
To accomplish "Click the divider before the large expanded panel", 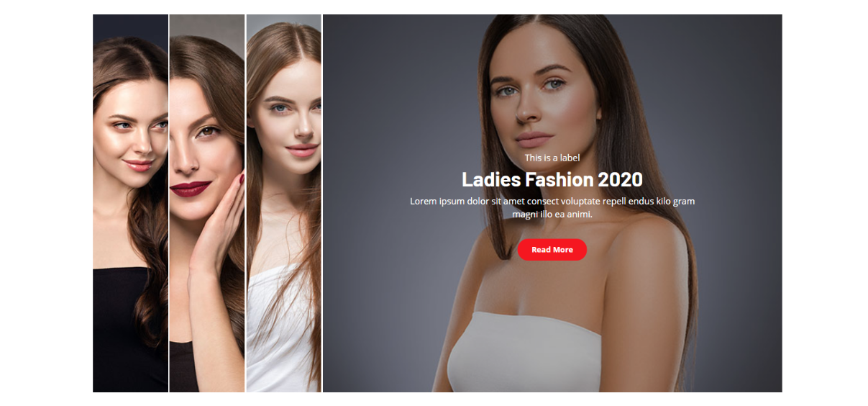I will pyautogui.click(x=322, y=203).
